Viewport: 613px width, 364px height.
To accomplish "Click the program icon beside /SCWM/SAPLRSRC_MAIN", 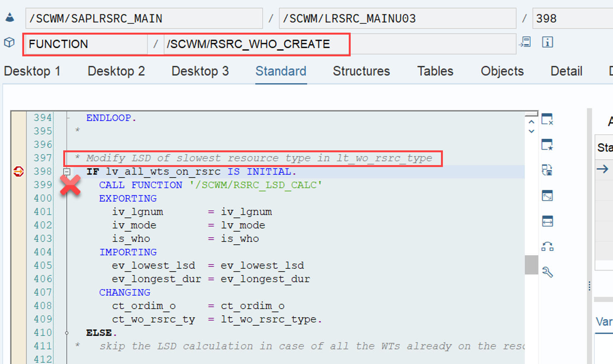I will (10, 18).
